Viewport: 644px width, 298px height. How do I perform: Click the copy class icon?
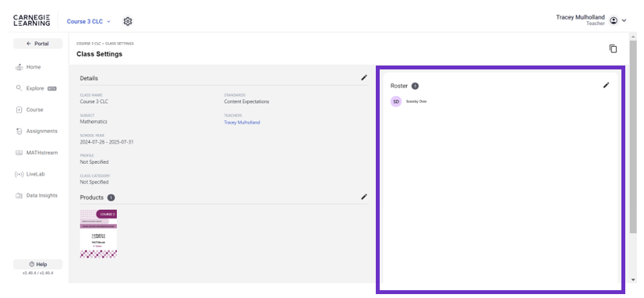coord(613,48)
